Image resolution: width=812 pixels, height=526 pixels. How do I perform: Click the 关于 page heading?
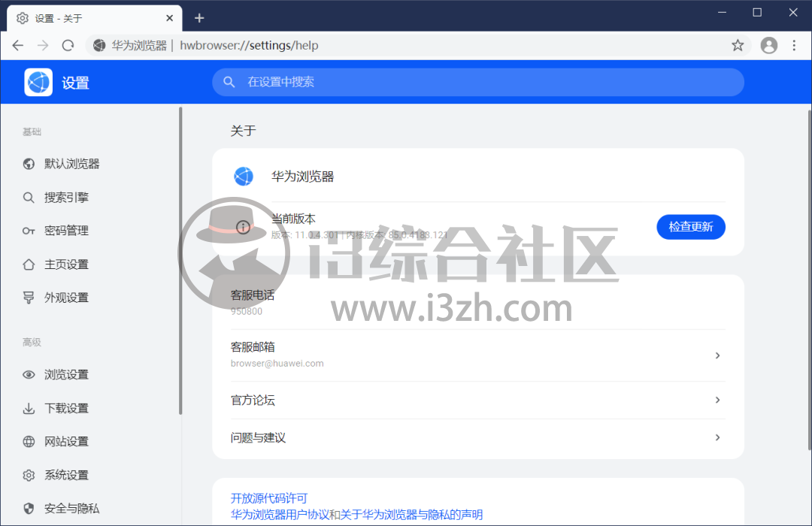243,131
